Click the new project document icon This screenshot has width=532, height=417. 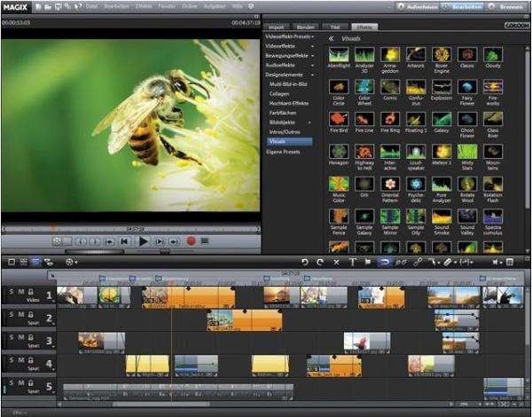(x=38, y=7)
